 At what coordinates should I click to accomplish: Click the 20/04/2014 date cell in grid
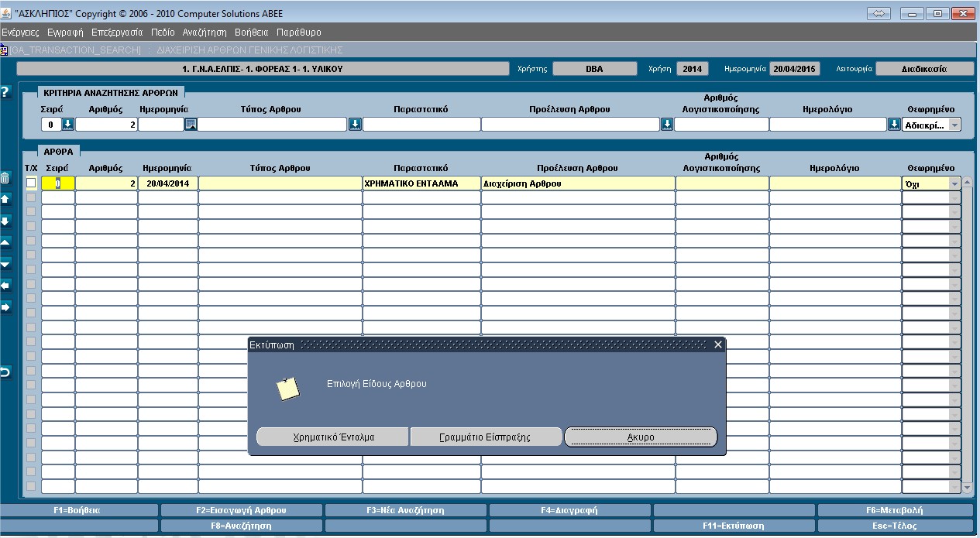click(x=168, y=183)
